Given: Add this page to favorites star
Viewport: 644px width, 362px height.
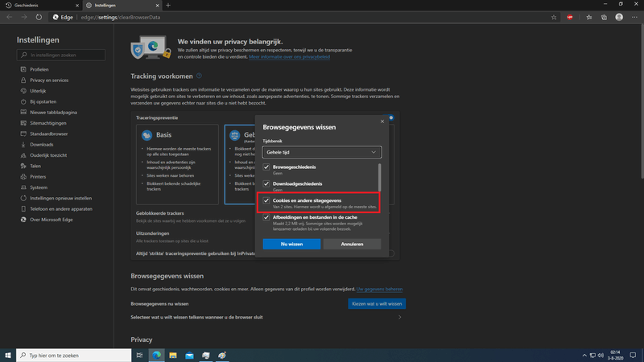Looking at the screenshot, I should coord(554,17).
